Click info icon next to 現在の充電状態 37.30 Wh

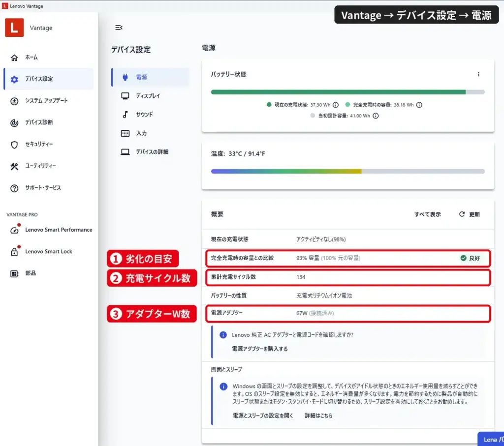tap(336, 105)
